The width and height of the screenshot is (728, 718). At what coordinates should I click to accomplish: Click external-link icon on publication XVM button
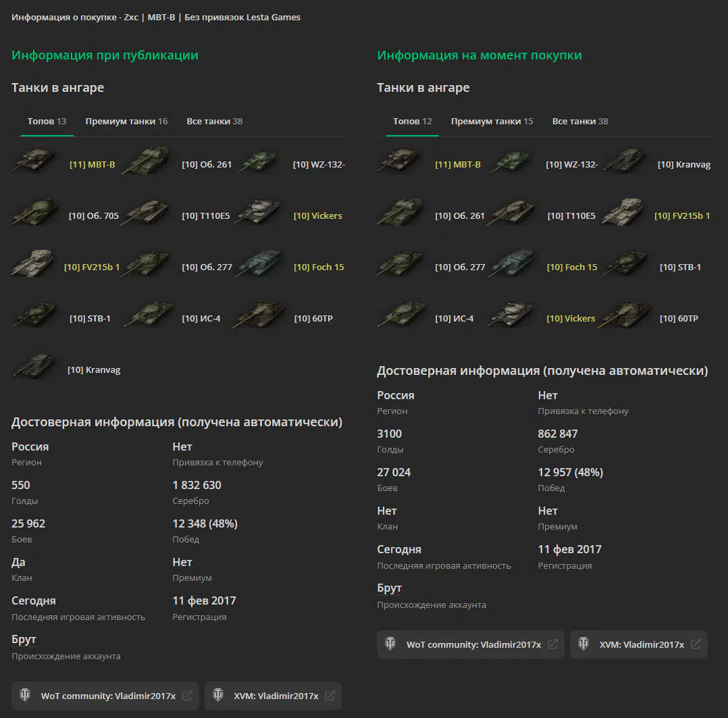point(330,696)
